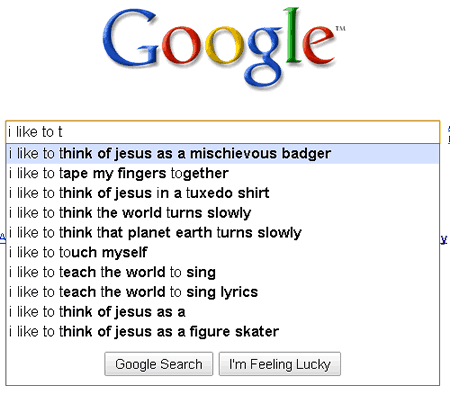
Task: Select suggestion "jesus as a mischievous badger"
Action: [x=222, y=154]
